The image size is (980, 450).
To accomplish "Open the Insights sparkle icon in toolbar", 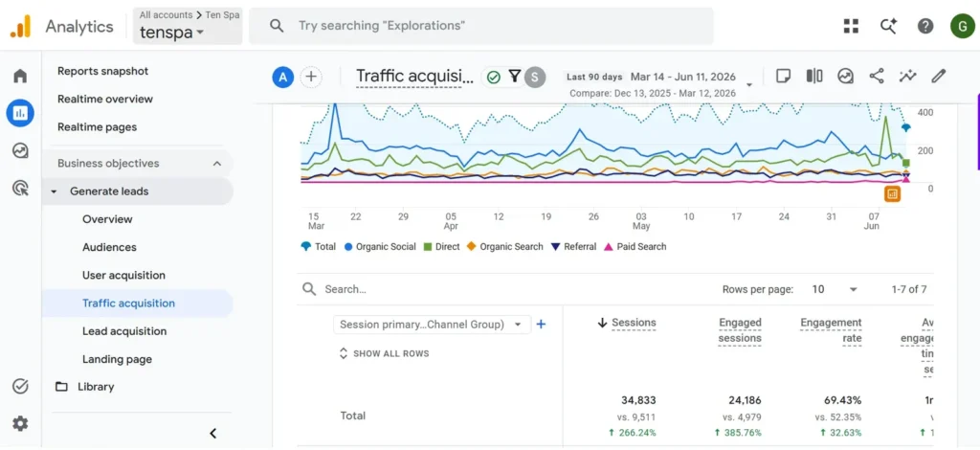I will [x=907, y=77].
